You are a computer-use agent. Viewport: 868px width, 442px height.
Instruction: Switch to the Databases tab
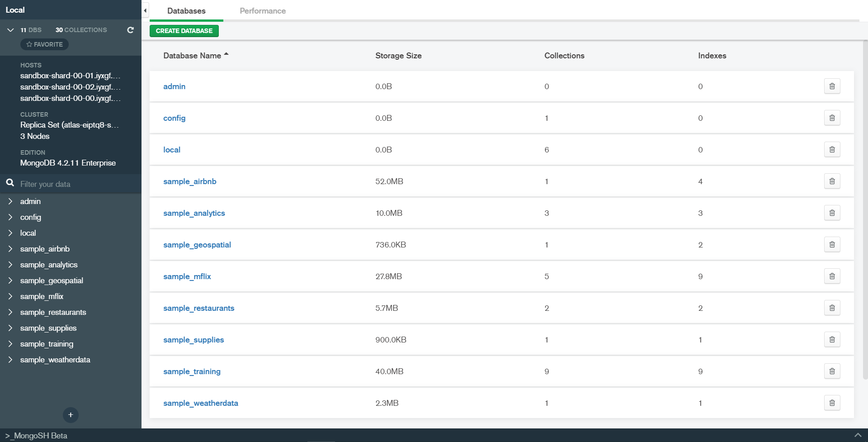(x=186, y=11)
